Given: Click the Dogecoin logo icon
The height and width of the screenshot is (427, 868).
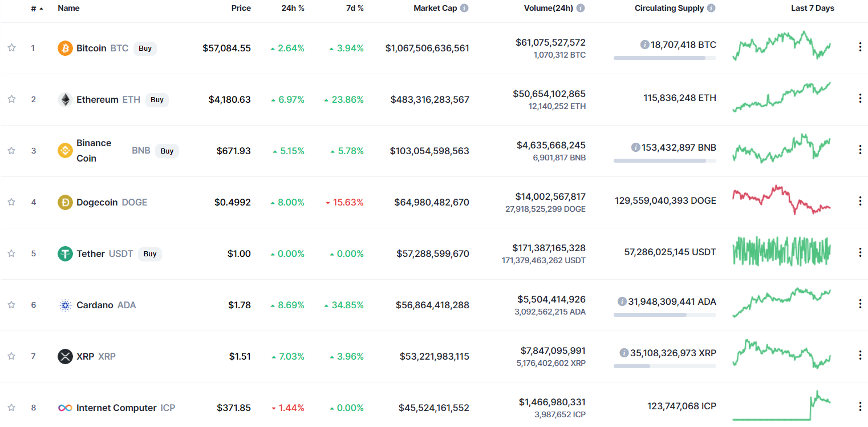Looking at the screenshot, I should tap(66, 202).
